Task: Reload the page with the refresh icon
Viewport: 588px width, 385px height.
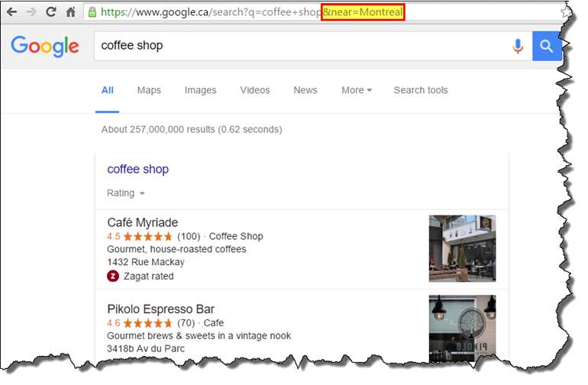Action: [51, 12]
